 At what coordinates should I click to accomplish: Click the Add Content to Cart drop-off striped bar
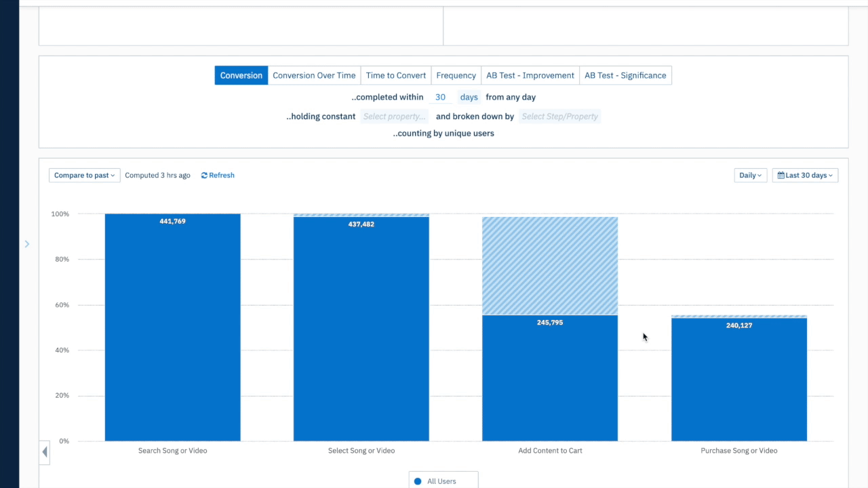pos(550,266)
